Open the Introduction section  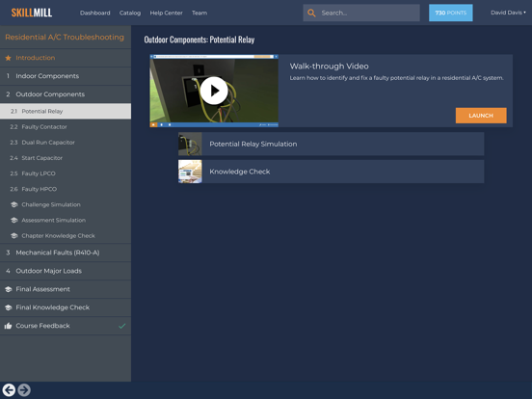66,58
